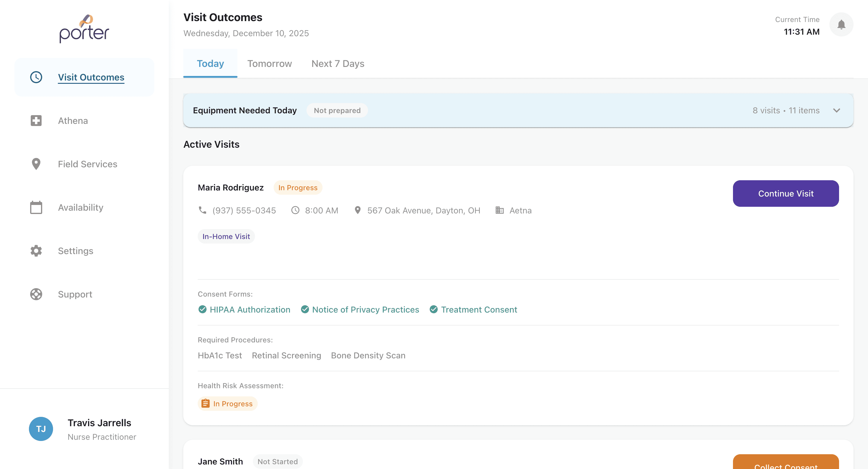Image resolution: width=868 pixels, height=469 pixels.
Task: Click the Support lifebuoy icon
Action: coord(36,294)
